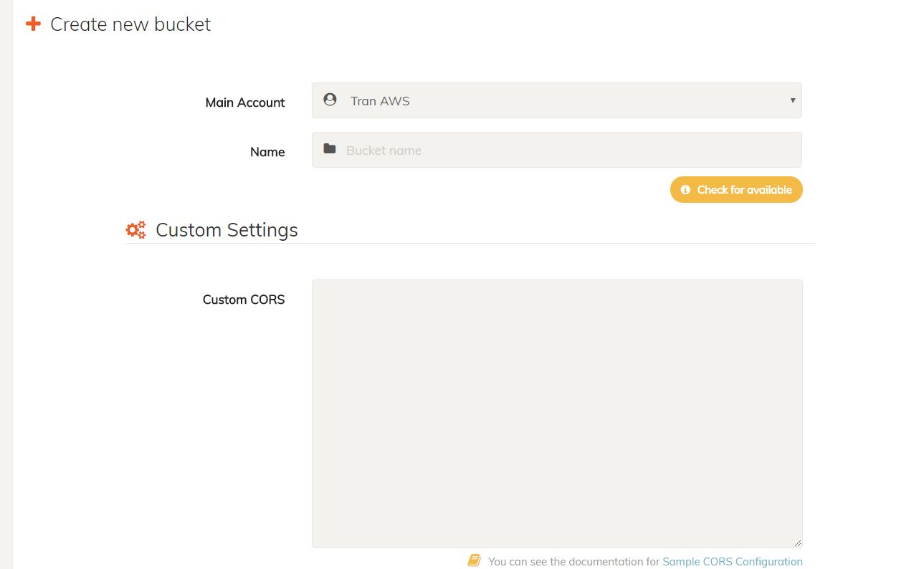Click the "You can see the documentation for" text
Viewport: 924px width, 569px height.
tap(573, 562)
